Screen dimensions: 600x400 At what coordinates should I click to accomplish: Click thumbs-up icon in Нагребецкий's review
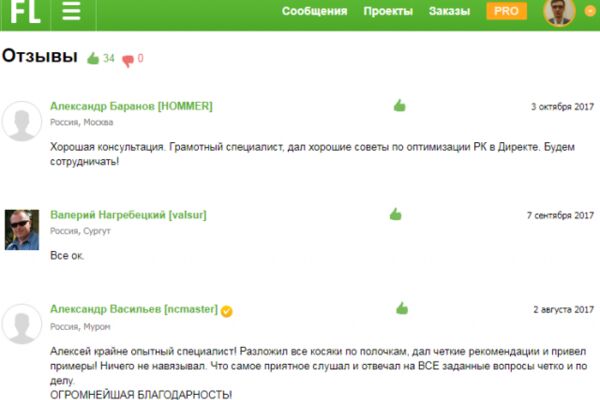click(396, 214)
